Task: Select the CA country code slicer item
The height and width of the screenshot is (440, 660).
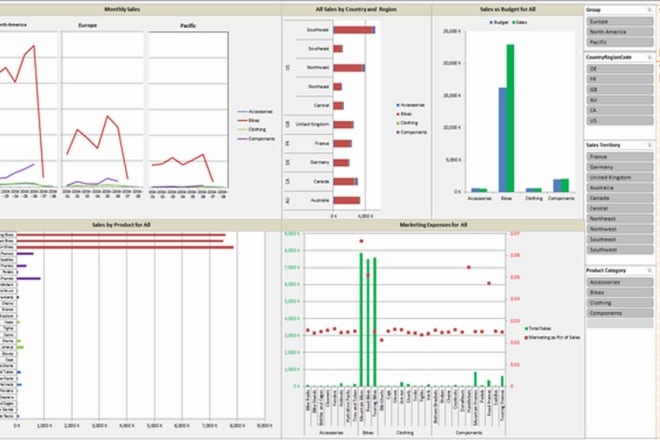Action: click(x=620, y=110)
